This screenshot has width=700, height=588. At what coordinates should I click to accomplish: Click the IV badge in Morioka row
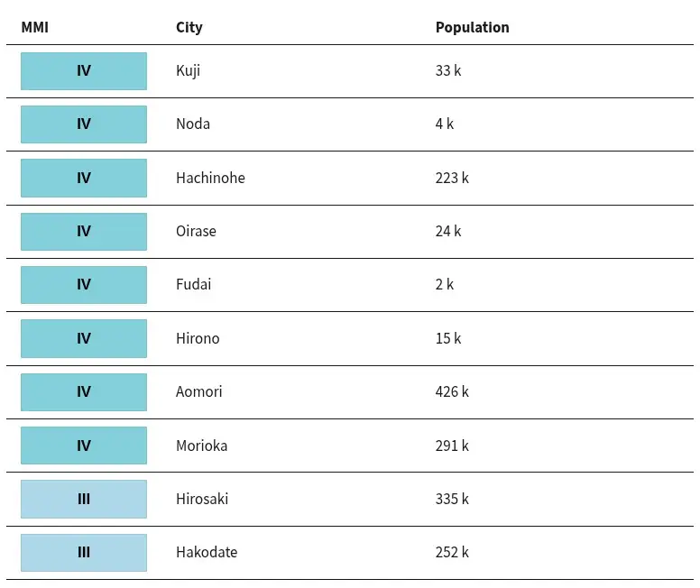pos(84,446)
